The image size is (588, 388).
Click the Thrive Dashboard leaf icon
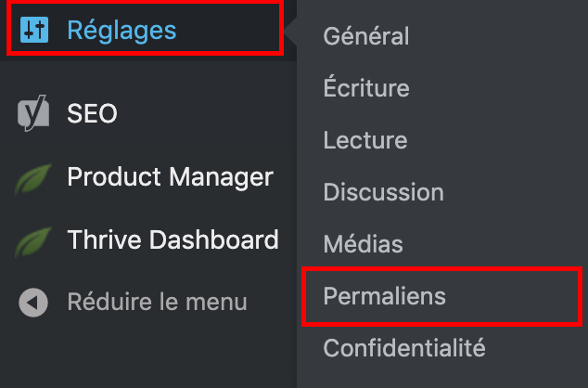33,241
